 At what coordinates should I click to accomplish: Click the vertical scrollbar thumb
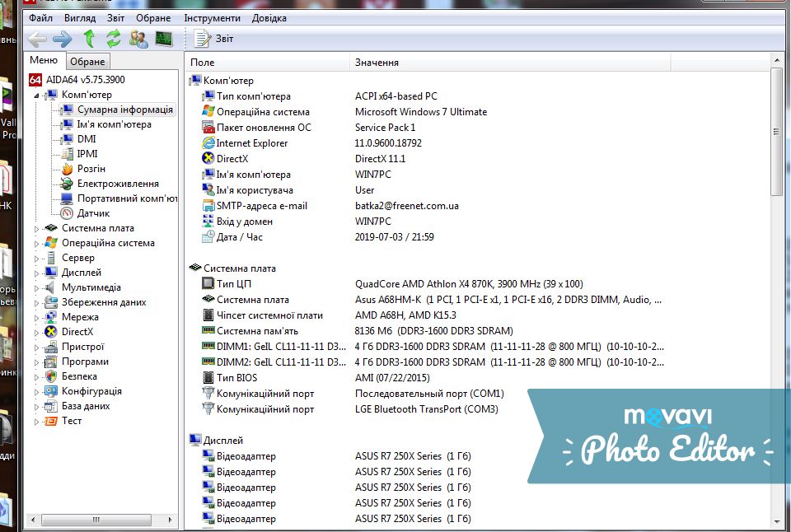(x=776, y=132)
